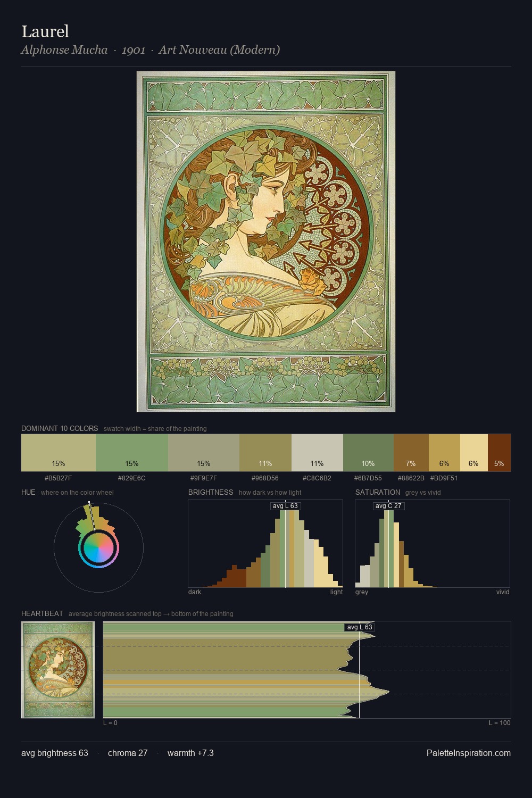This screenshot has height=798, width=532.
Task: Click the hex code '#88622B'
Action: point(411,478)
